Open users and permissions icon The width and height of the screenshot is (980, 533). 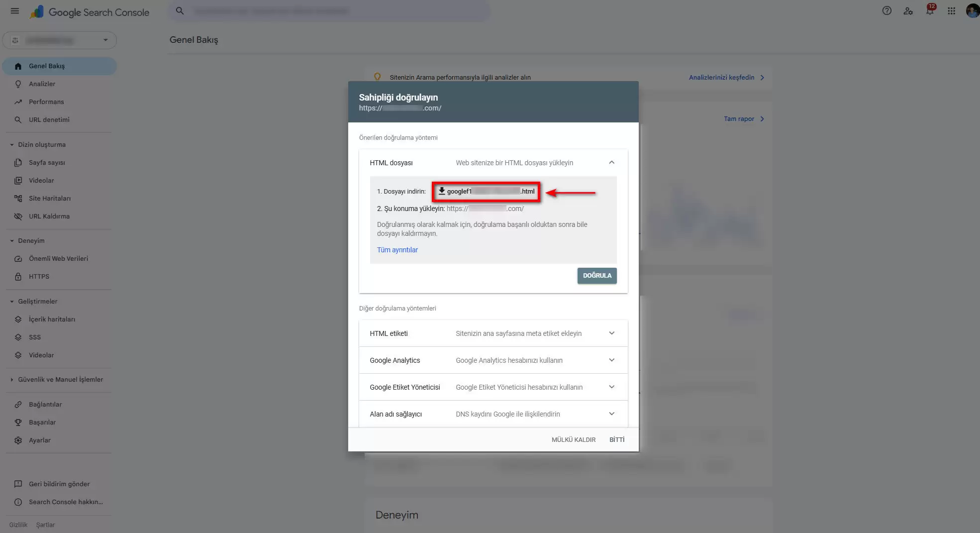(x=908, y=11)
